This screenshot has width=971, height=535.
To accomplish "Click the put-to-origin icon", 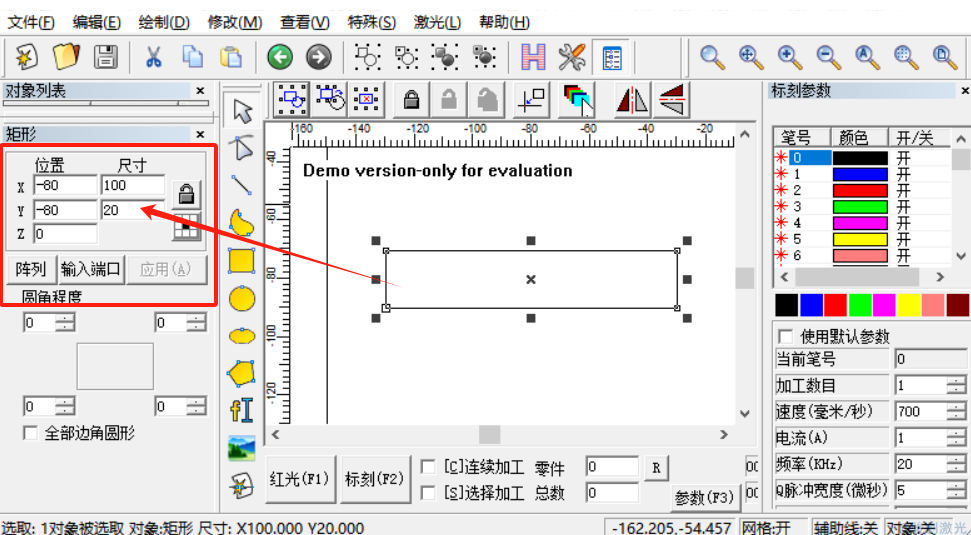I will (531, 100).
